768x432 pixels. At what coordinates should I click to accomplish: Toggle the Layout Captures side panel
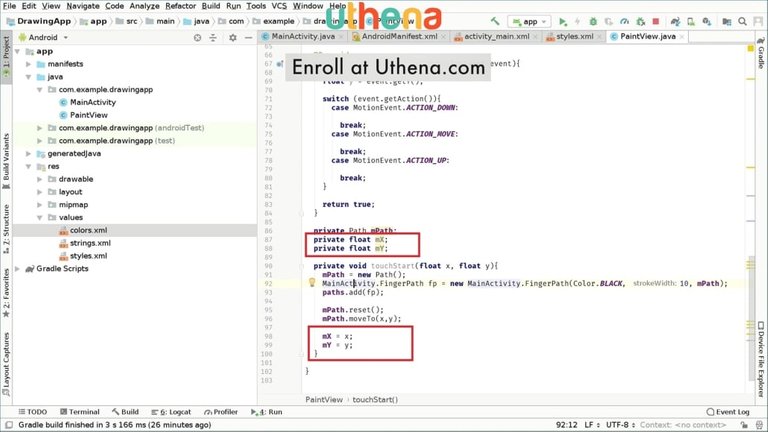click(x=6, y=364)
